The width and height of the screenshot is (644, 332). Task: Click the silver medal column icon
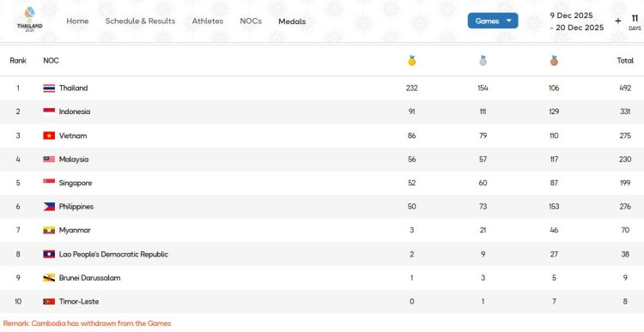coord(483,61)
